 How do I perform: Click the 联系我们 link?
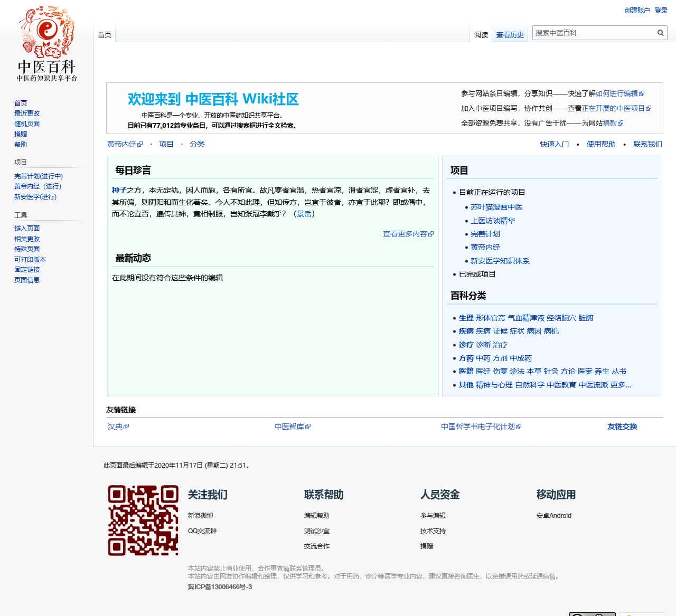point(647,144)
